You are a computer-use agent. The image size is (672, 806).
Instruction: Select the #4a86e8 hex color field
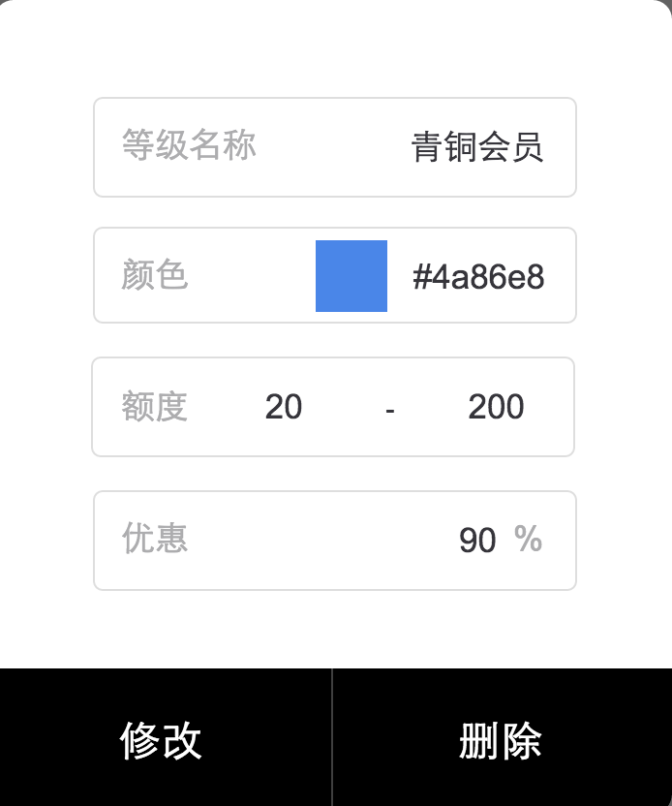coord(478,278)
